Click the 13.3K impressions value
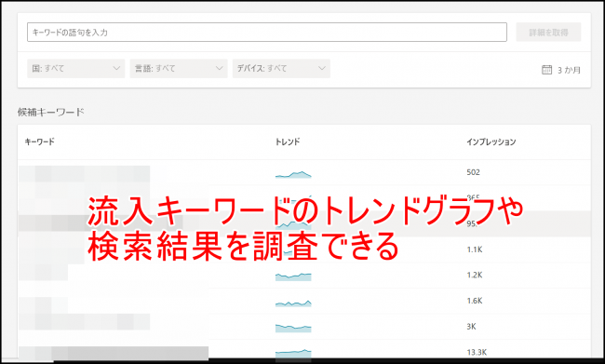Image resolution: width=605 pixels, height=364 pixels. tap(477, 352)
